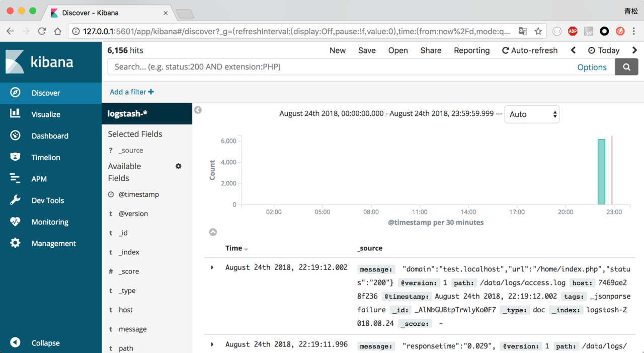Select the _index field
The image size is (644, 353).
coord(129,252)
